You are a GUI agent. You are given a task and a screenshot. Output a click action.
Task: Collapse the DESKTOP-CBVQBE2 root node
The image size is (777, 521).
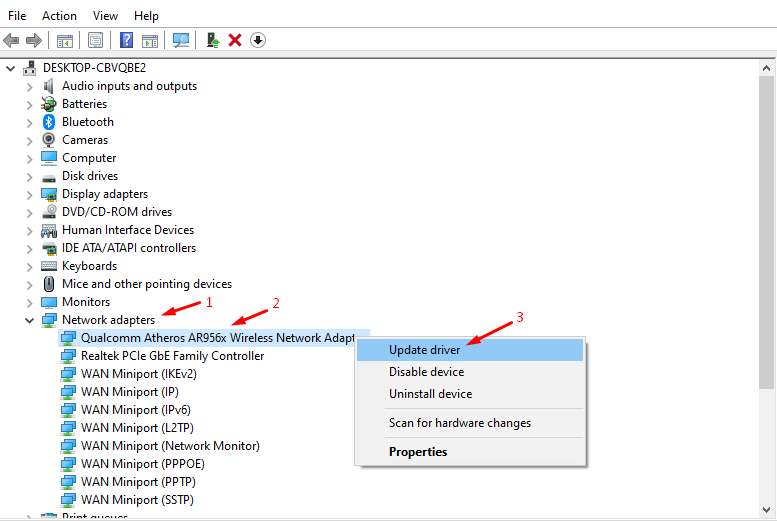point(11,68)
